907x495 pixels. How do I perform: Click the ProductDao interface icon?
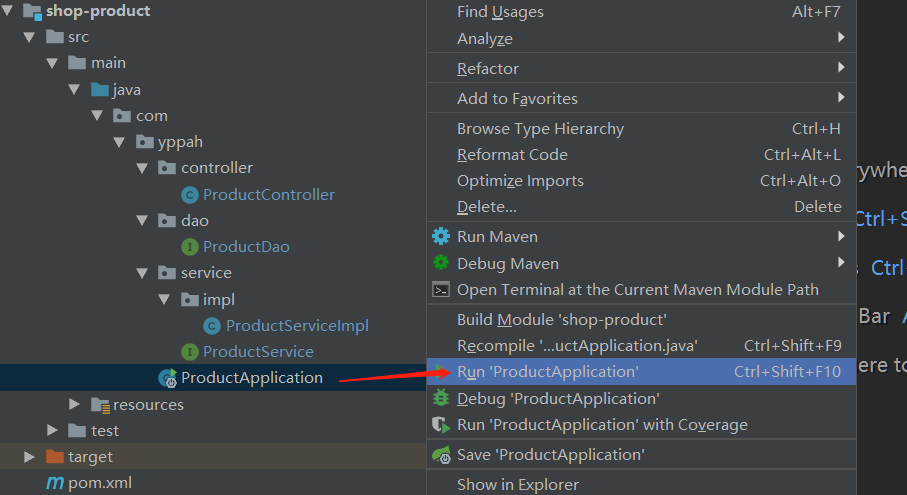click(190, 247)
